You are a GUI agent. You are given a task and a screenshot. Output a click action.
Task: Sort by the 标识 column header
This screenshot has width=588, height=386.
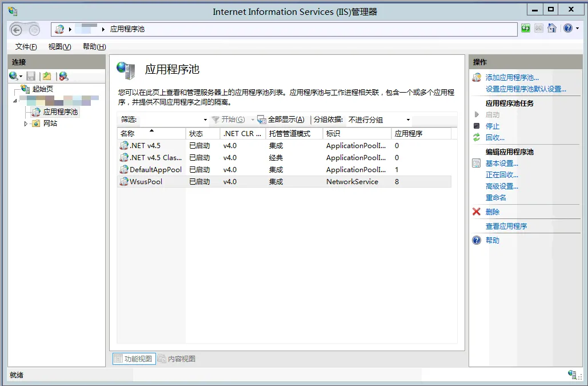357,134
